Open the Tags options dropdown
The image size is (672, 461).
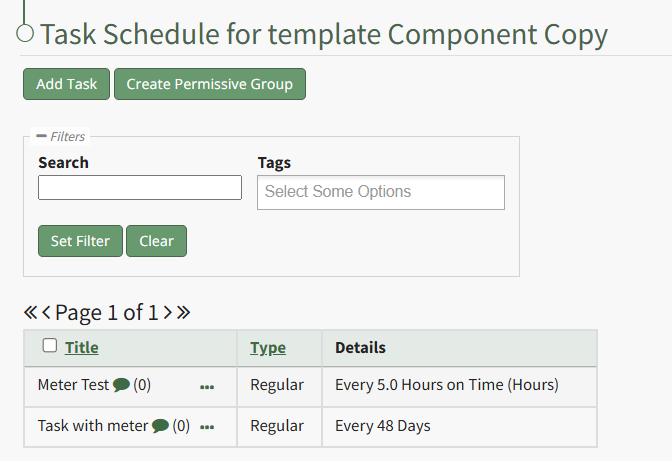coord(380,192)
